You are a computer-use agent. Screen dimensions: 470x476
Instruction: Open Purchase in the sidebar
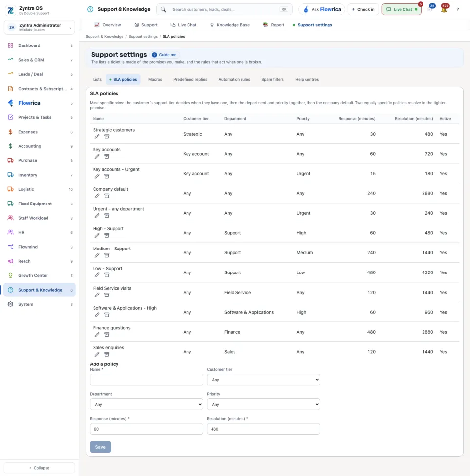40,160
